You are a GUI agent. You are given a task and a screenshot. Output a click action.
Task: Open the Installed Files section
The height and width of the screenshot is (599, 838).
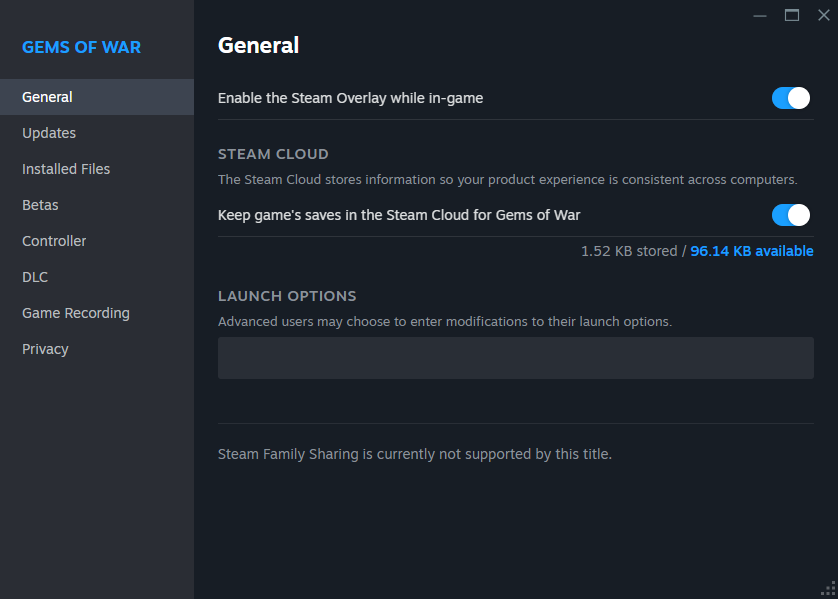97,169
